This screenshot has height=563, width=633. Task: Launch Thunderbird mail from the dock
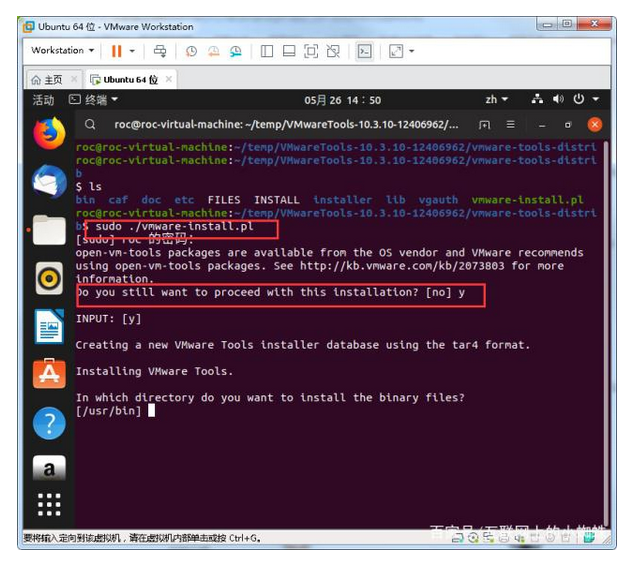point(49,182)
